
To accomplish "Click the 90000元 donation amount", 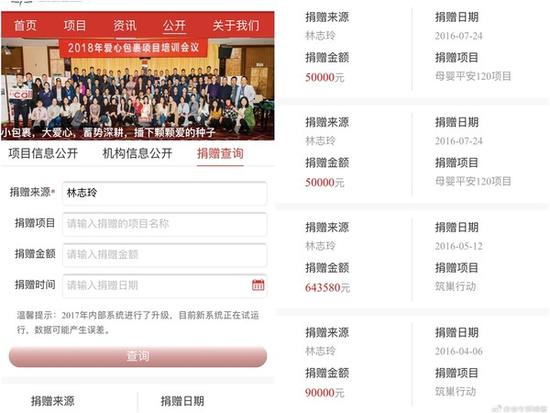I will (324, 393).
